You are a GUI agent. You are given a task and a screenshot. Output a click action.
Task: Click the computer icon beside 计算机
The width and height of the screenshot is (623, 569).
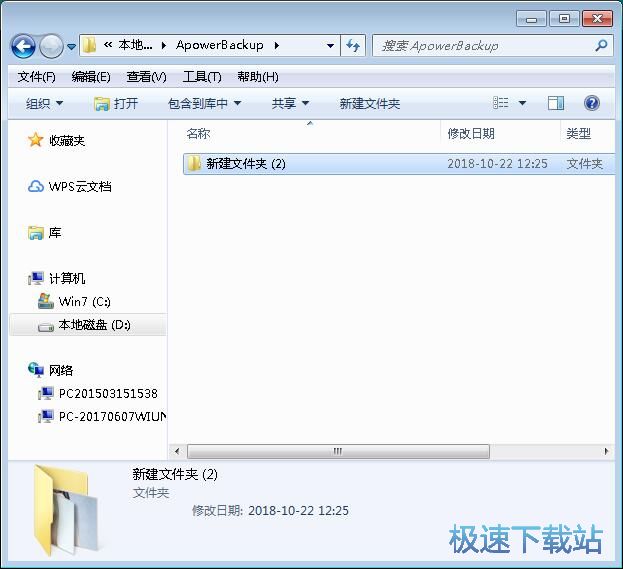(x=36, y=278)
